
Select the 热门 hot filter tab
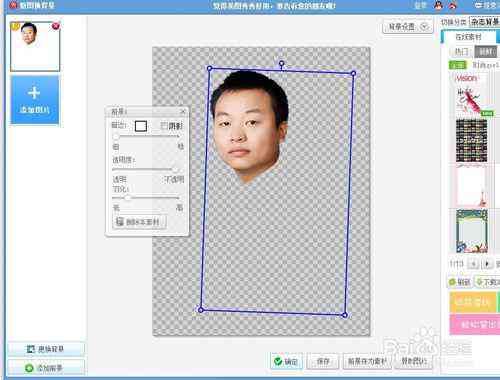tap(462, 52)
